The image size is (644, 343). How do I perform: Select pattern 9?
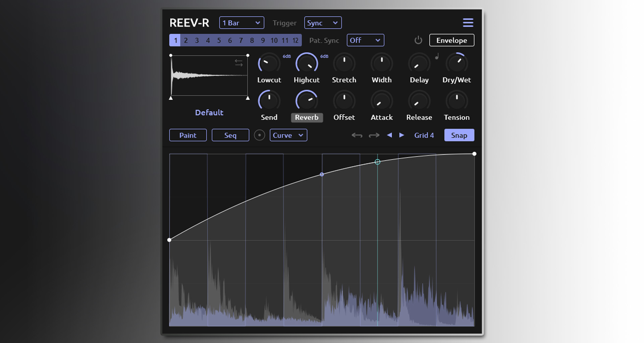click(263, 40)
